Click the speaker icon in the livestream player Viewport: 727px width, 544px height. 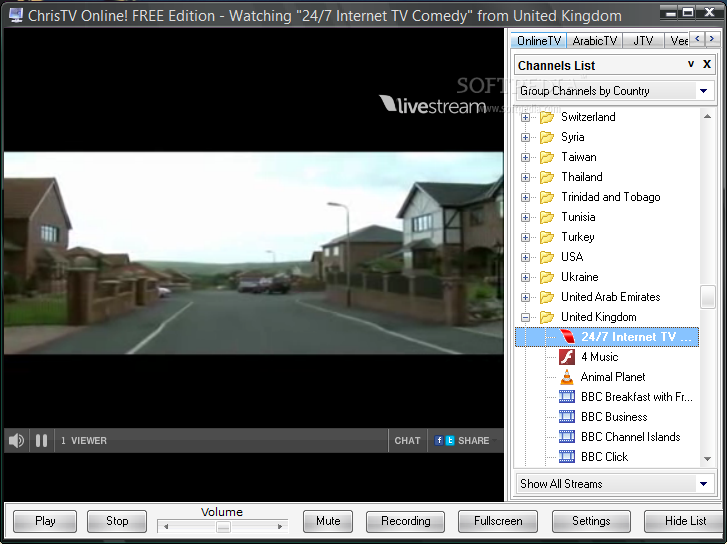point(16,441)
